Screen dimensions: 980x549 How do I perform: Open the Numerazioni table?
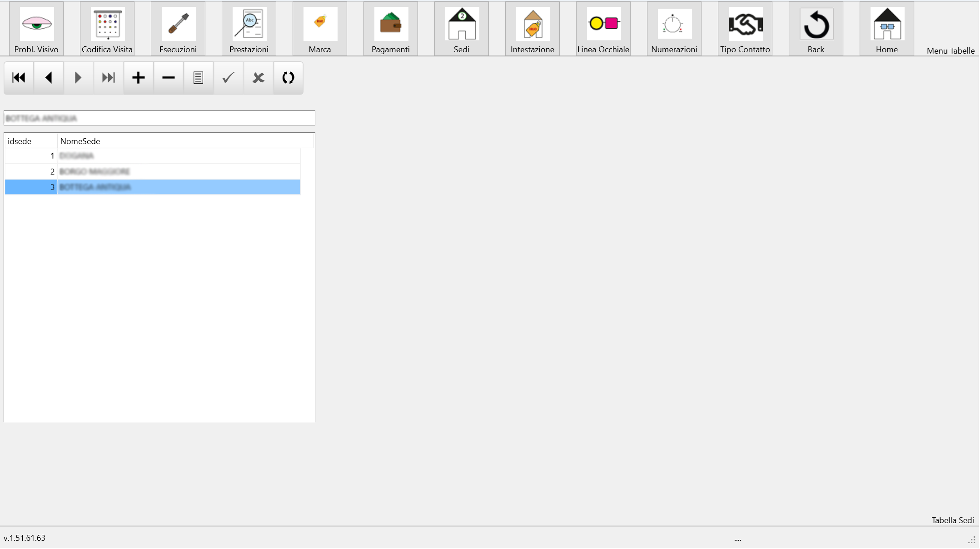pyautogui.click(x=674, y=29)
